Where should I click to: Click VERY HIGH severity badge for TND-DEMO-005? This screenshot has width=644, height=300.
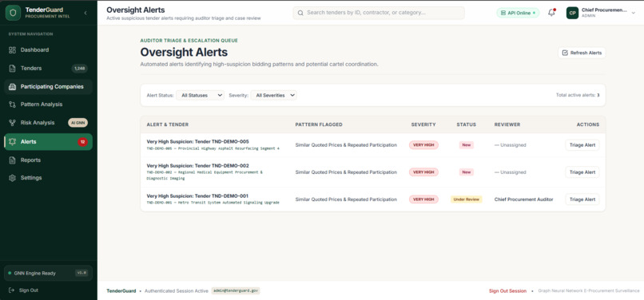[423, 145]
